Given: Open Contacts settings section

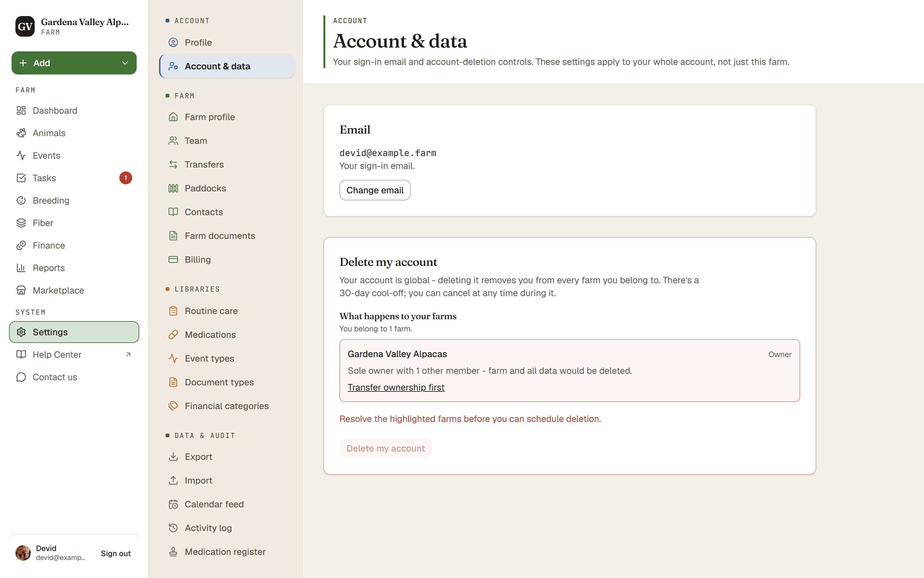Looking at the screenshot, I should [227, 212].
